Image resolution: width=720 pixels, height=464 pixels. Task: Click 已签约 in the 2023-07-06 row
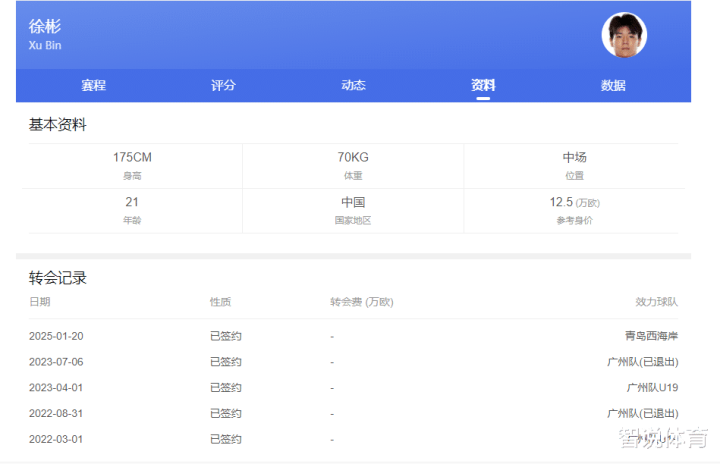(225, 362)
